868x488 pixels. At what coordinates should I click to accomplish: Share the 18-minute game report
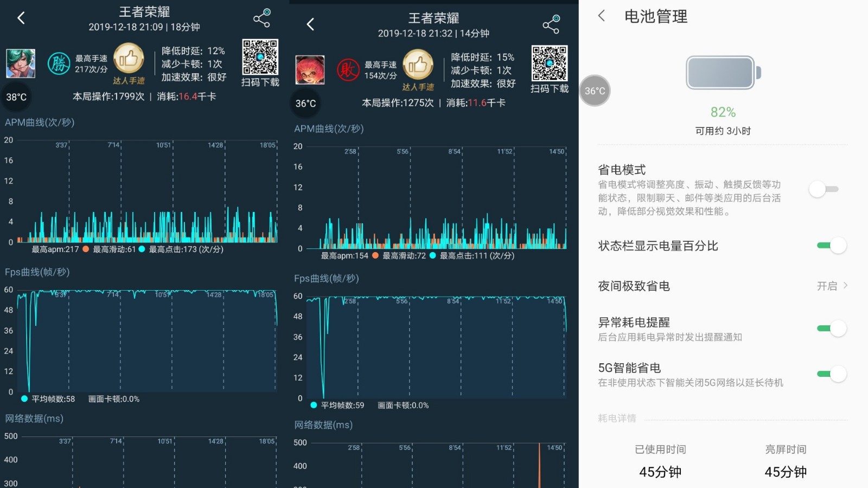(x=262, y=18)
